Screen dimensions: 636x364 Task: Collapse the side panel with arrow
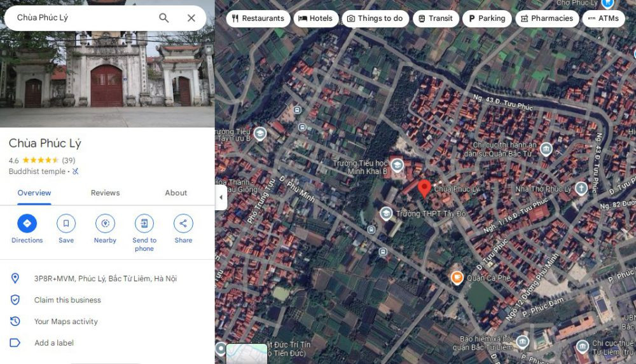coord(221,197)
